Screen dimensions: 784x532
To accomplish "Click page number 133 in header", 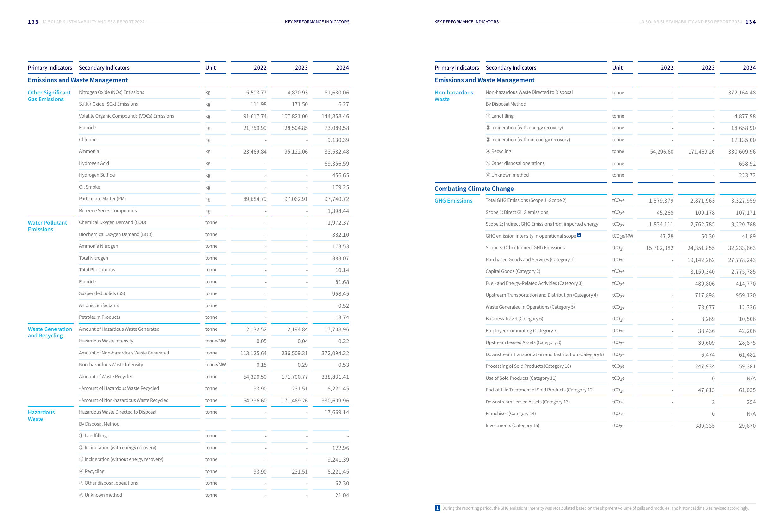I will (33, 22).
